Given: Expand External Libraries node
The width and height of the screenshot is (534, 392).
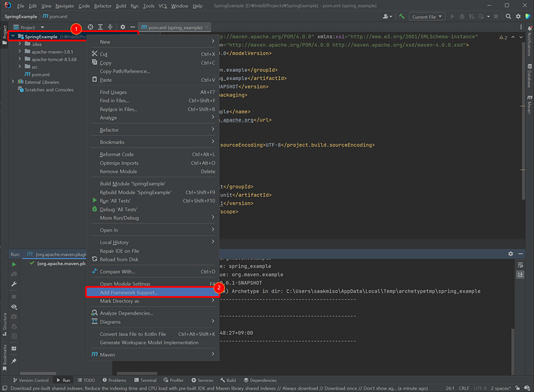Looking at the screenshot, I should tap(13, 81).
